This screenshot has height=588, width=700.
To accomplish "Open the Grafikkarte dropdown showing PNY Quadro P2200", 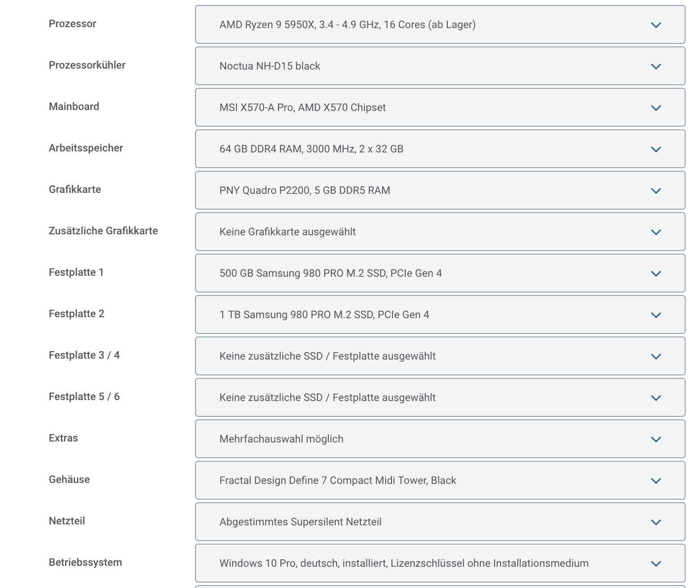I will [x=440, y=190].
